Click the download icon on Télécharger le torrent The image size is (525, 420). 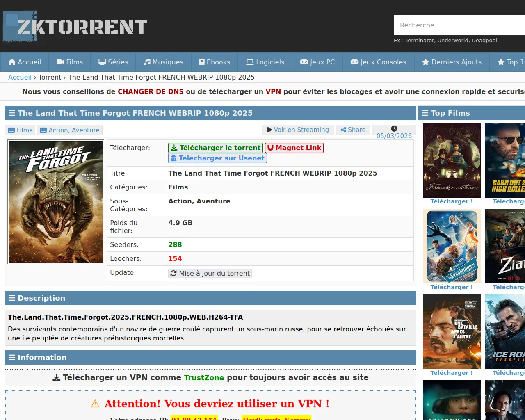(174, 148)
